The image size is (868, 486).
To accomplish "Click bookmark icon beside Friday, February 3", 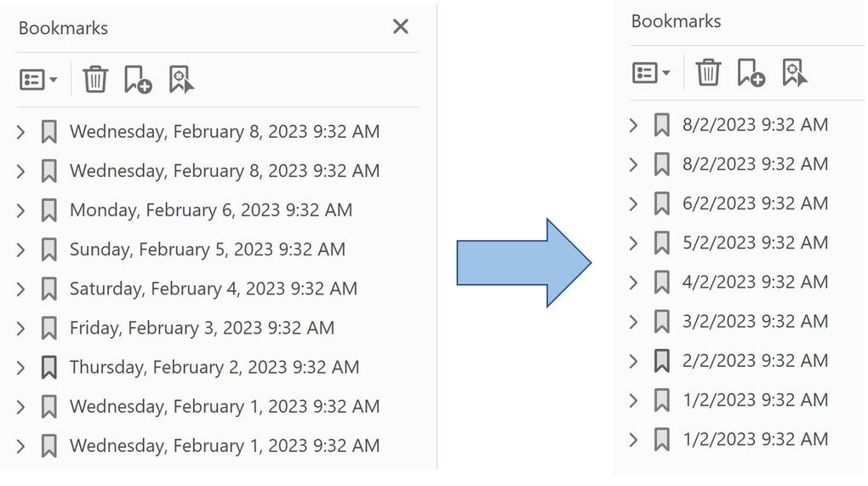I will (x=49, y=329).
